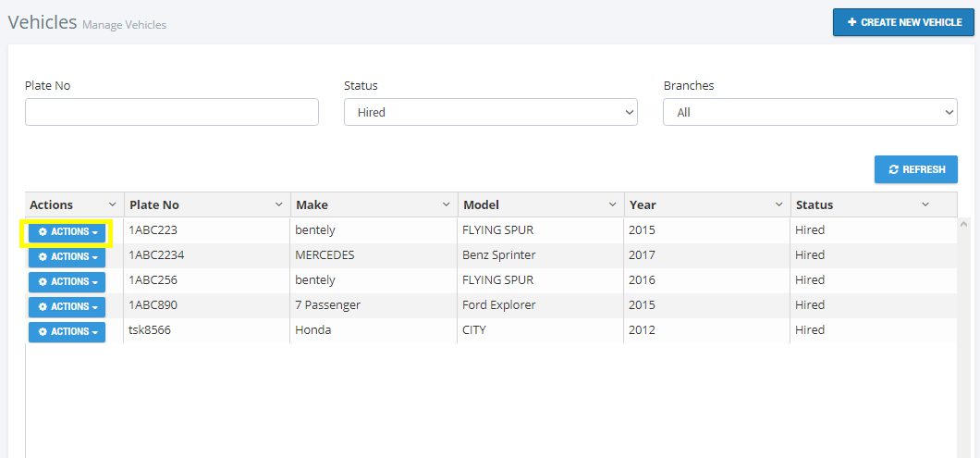The image size is (980, 458).
Task: Open the Branches filter dropdown
Action: click(809, 112)
